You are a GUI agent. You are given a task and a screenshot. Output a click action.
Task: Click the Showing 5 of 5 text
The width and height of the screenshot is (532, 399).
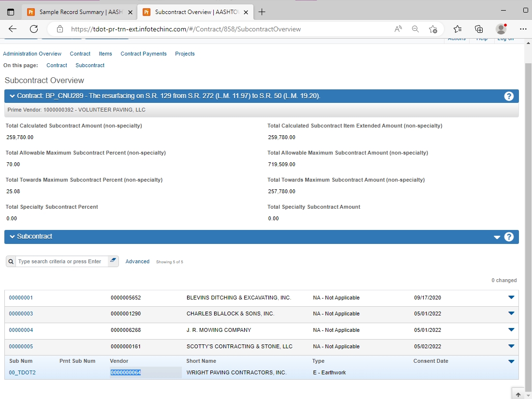pyautogui.click(x=170, y=262)
